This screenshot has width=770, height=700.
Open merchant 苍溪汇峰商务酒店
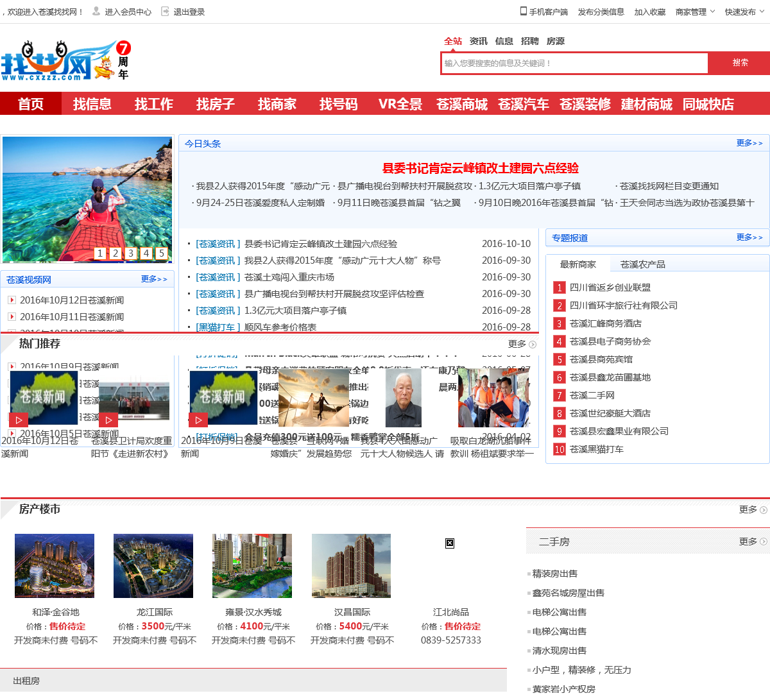[x=606, y=323]
